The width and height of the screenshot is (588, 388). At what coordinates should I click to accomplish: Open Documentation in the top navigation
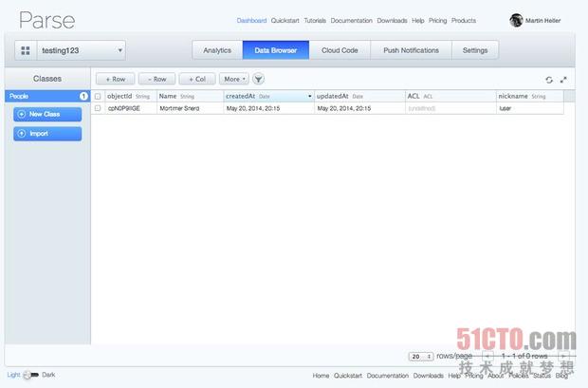click(x=351, y=21)
